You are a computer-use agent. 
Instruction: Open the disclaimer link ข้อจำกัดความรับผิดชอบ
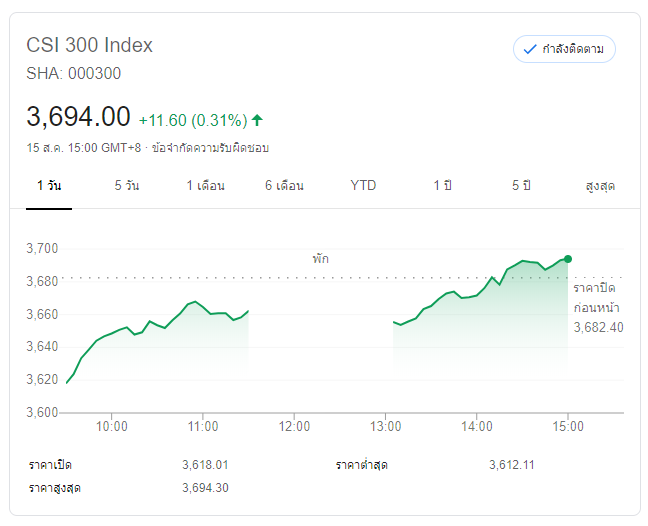coord(210,148)
